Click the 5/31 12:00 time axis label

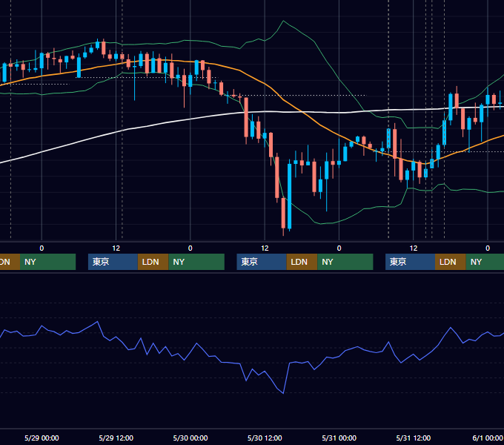coord(414,438)
